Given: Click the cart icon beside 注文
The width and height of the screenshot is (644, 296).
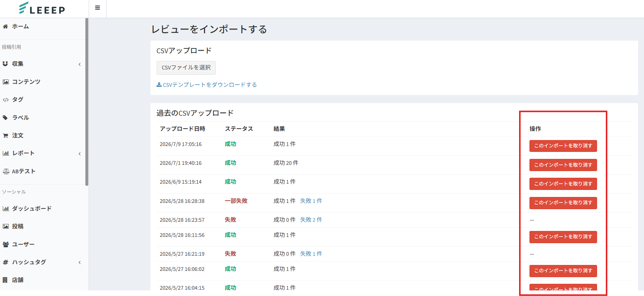Looking at the screenshot, I should click(6, 136).
